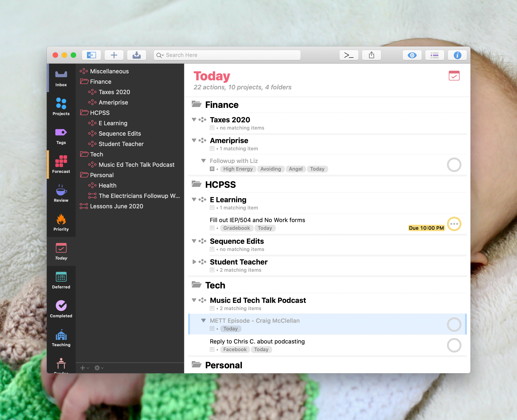Click the Finance folder heading in outline
Screen dimensions: 517x420
tap(222, 105)
